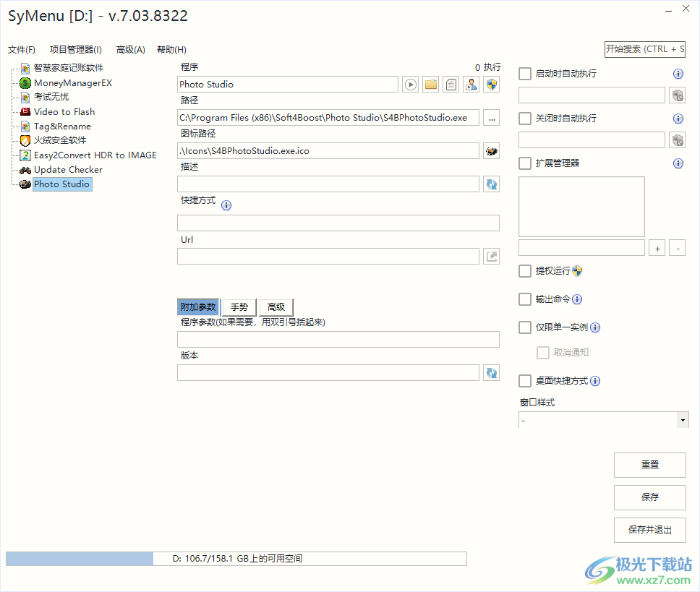
Task: Click info icon next to 桌面快捷方式
Action: tap(595, 381)
